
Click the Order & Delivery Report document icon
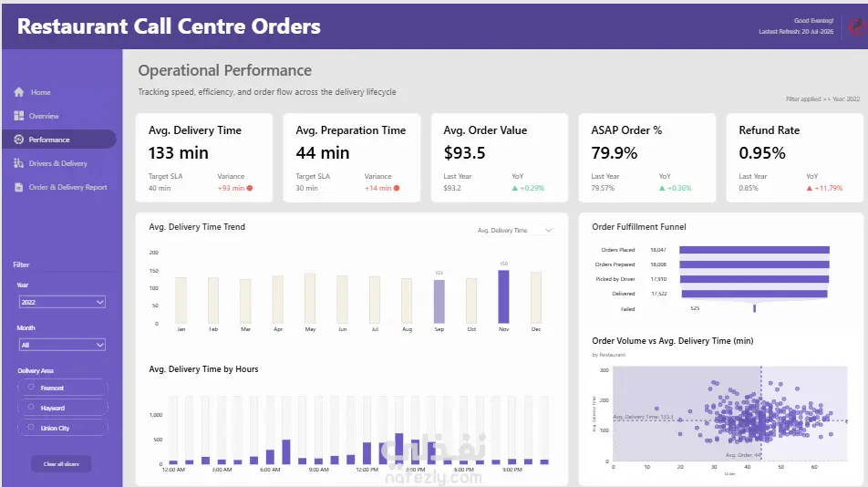click(x=19, y=187)
